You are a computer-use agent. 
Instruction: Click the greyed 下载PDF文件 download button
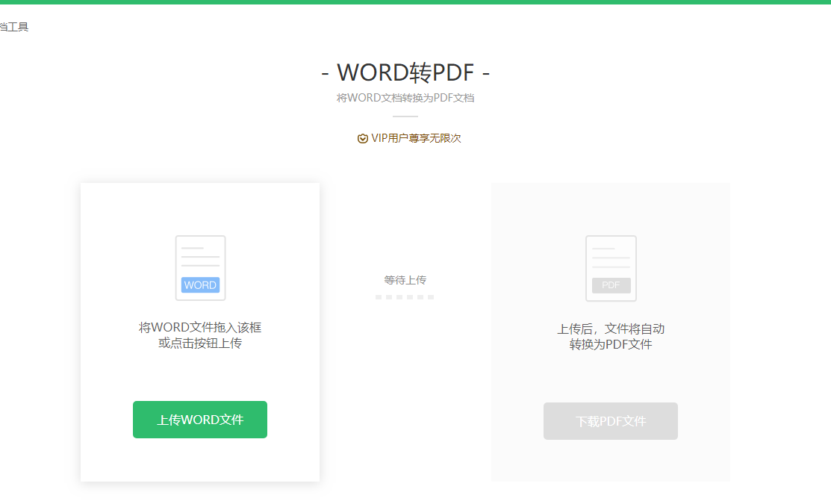[611, 421]
